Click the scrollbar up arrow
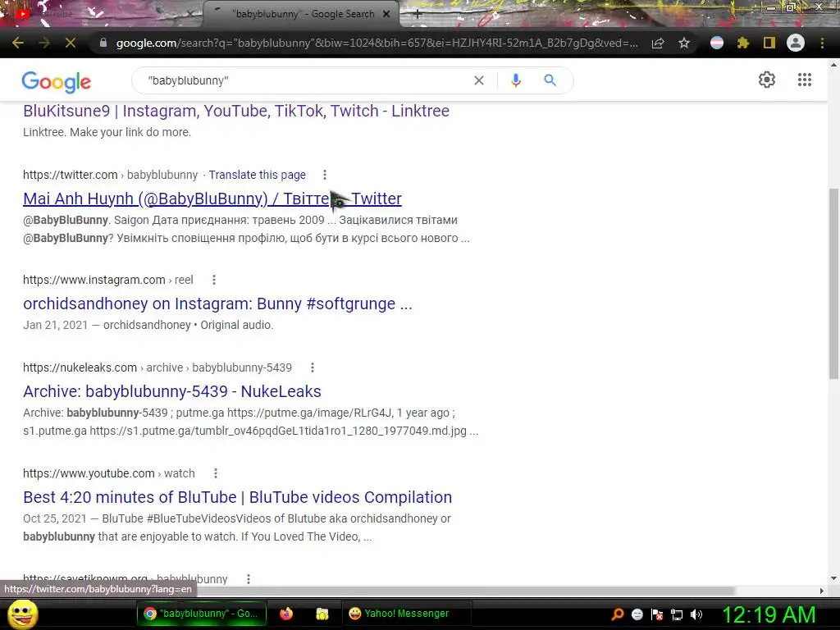Image resolution: width=840 pixels, height=630 pixels. click(833, 64)
